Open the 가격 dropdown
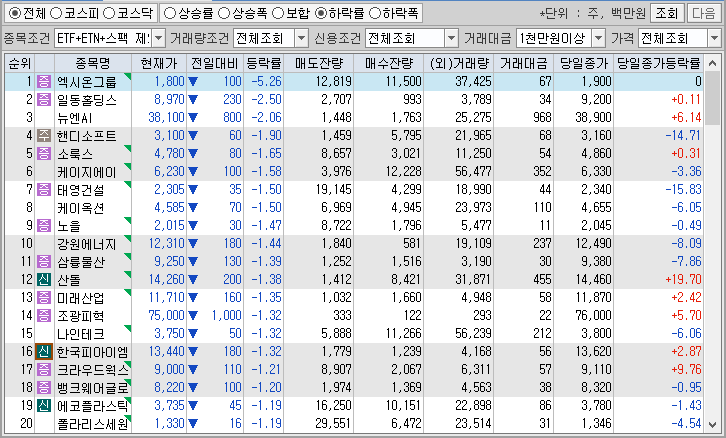This screenshot has width=726, height=438. pyautogui.click(x=713, y=38)
